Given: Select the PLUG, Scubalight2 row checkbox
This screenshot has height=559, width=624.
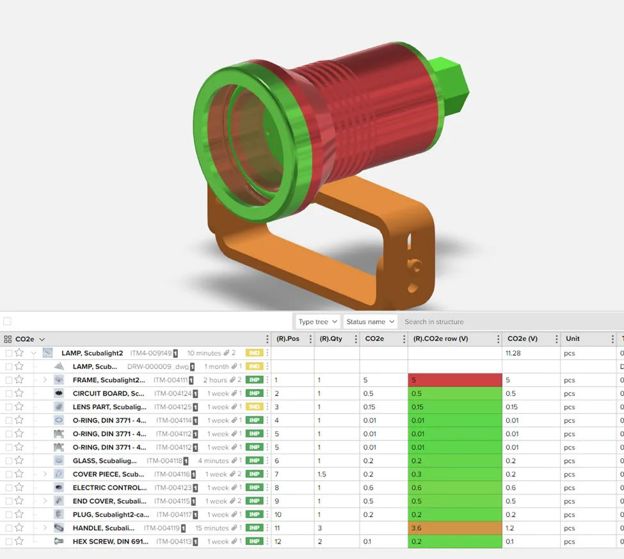Looking at the screenshot, I should [x=8, y=514].
